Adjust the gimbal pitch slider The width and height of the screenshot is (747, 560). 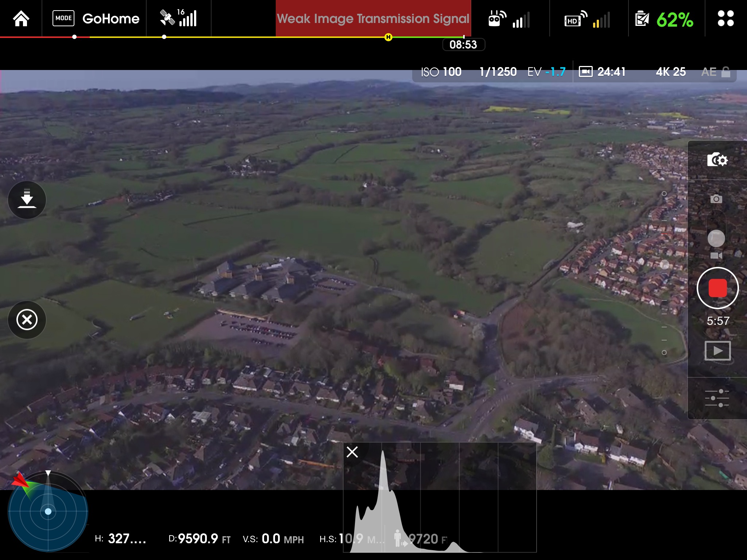point(665,265)
